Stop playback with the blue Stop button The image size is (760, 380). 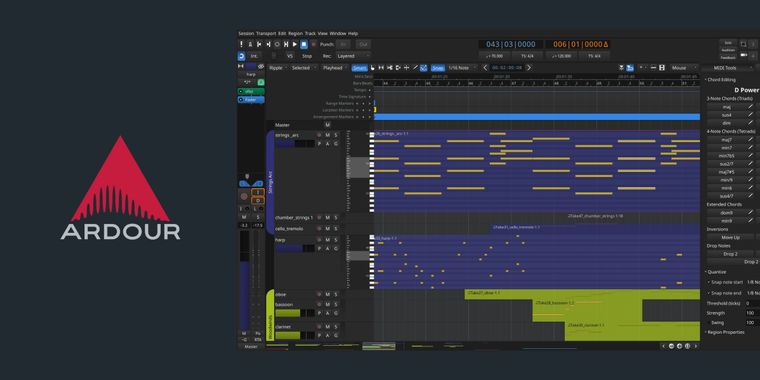tap(304, 44)
